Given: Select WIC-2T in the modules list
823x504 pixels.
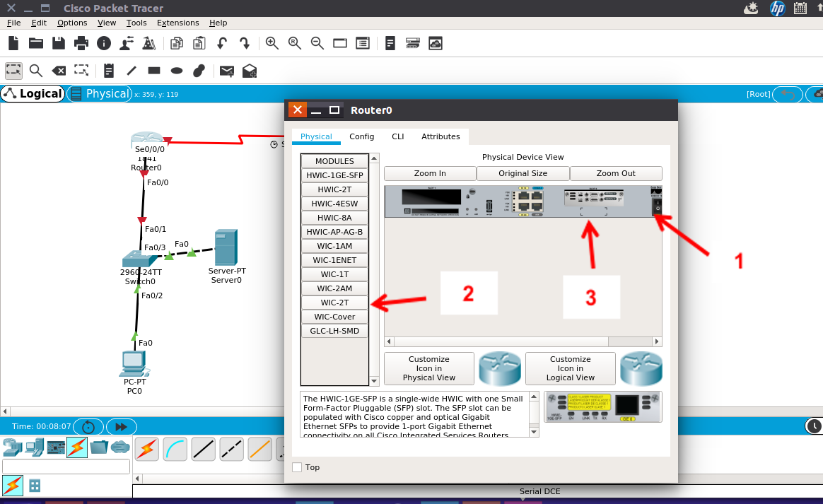Looking at the screenshot, I should pyautogui.click(x=334, y=302).
